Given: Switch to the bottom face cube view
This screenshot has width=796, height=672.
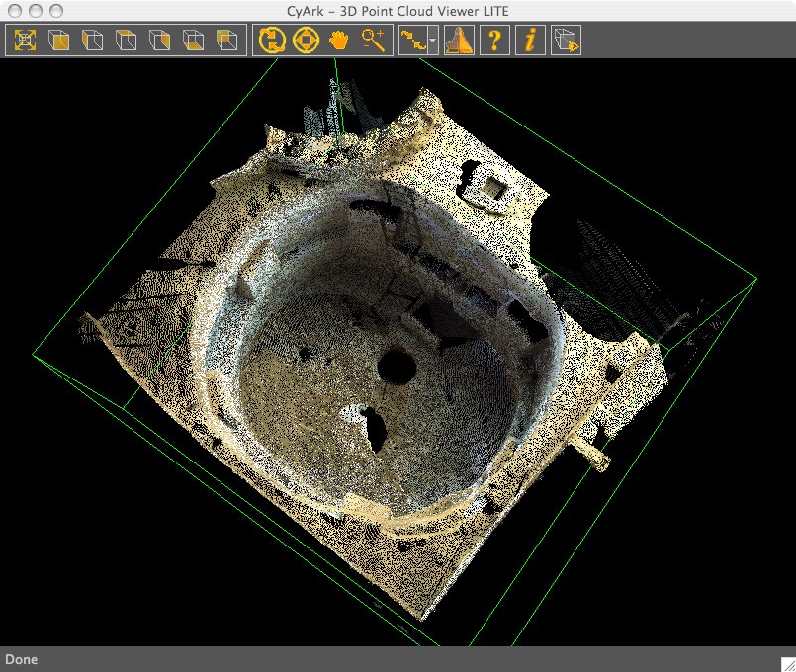Looking at the screenshot, I should 193,41.
